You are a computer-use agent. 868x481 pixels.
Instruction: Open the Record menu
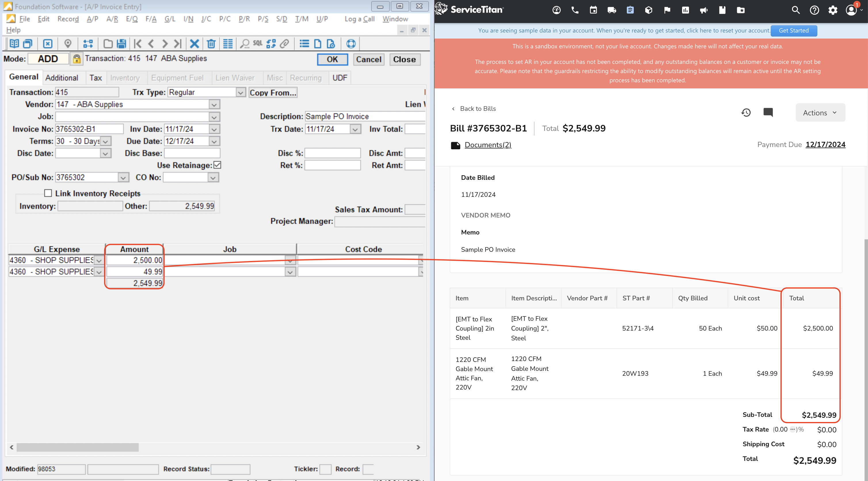pos(68,19)
